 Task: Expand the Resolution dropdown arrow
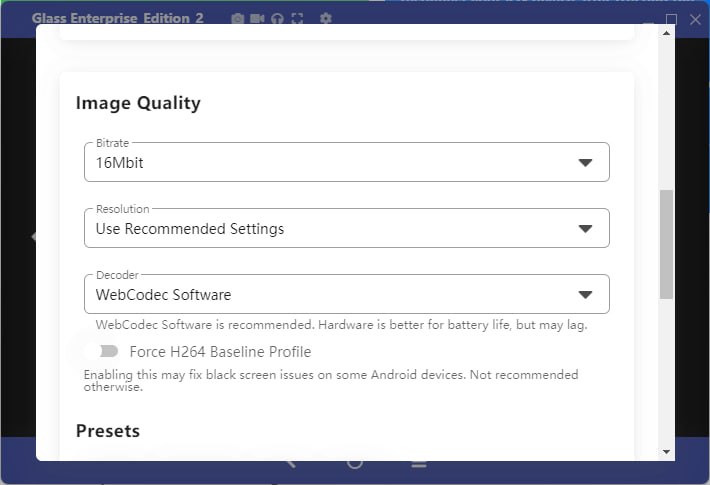585,229
